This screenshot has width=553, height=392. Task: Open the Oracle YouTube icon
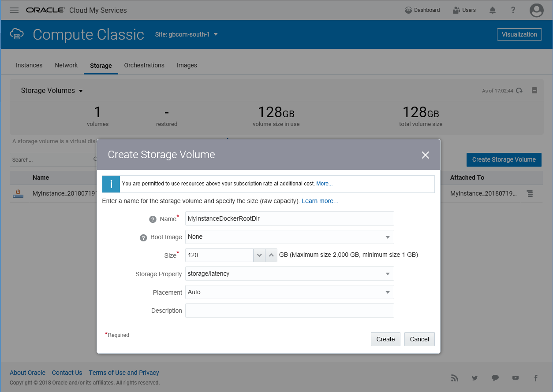coord(516,378)
